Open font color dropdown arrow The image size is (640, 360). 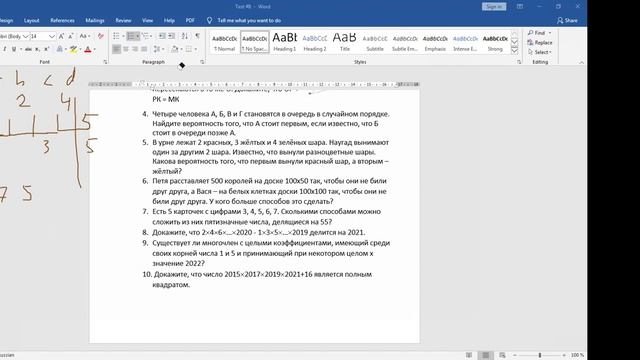pos(94,49)
